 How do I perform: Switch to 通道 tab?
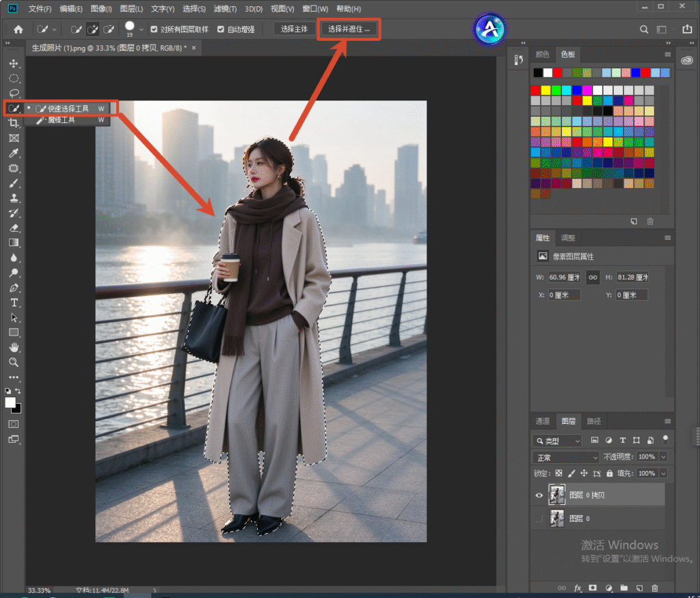[542, 421]
